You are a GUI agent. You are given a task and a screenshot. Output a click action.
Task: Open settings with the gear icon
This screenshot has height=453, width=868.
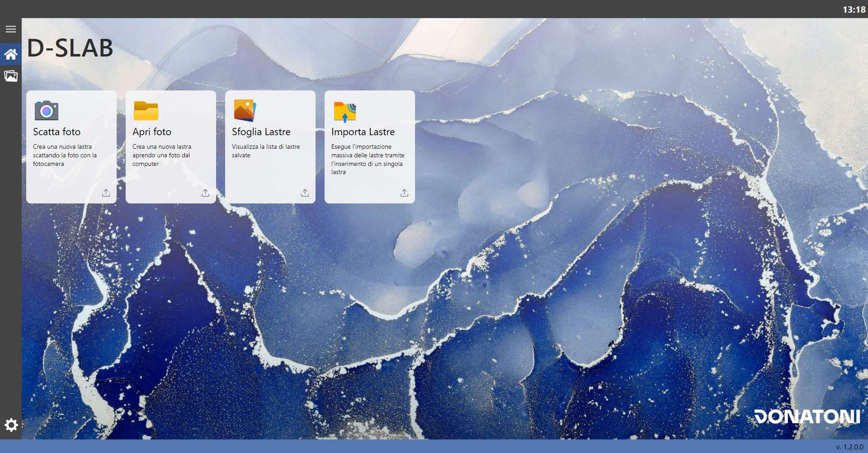(x=11, y=425)
